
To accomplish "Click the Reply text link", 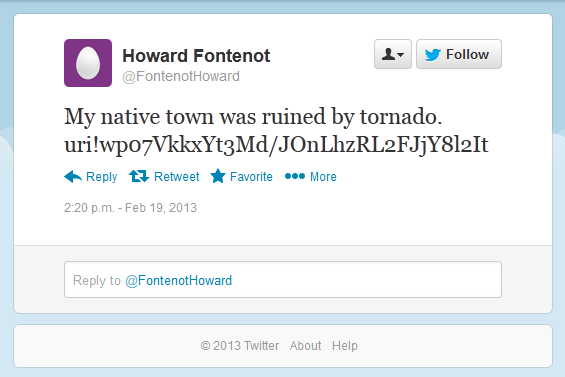I will click(x=102, y=177).
